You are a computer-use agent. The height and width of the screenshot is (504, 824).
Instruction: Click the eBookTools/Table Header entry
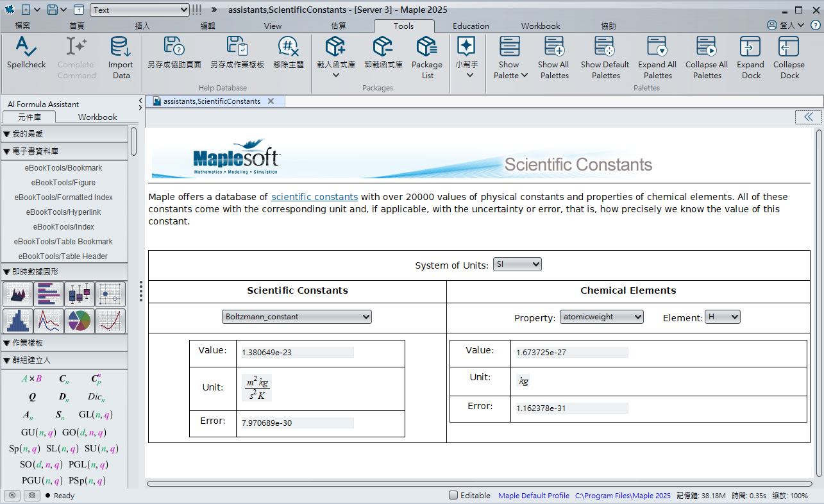pyautogui.click(x=63, y=256)
